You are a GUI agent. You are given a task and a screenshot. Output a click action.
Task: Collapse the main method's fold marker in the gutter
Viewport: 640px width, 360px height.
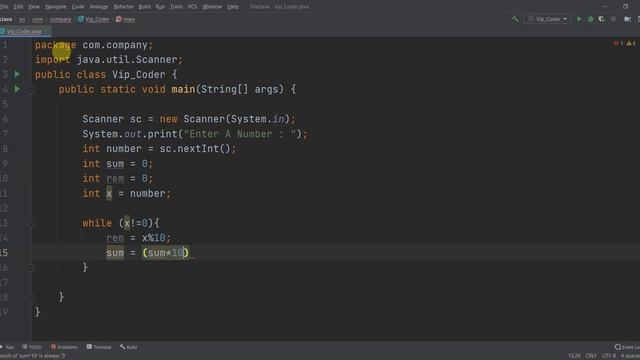coord(31,89)
